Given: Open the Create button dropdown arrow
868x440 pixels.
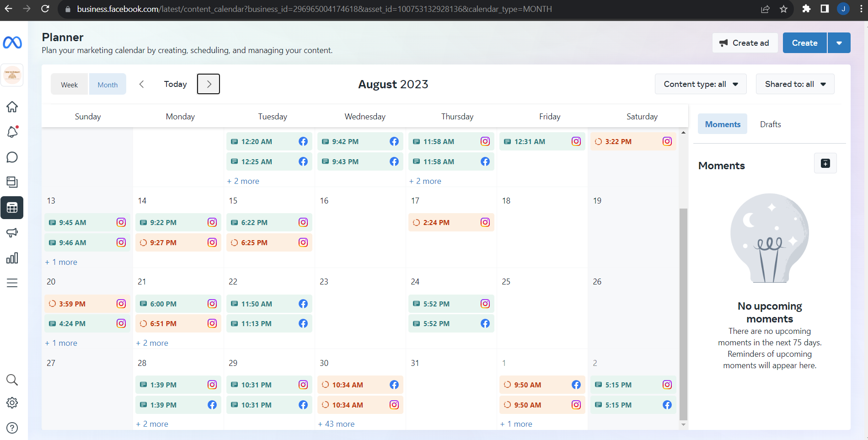Looking at the screenshot, I should tap(839, 43).
